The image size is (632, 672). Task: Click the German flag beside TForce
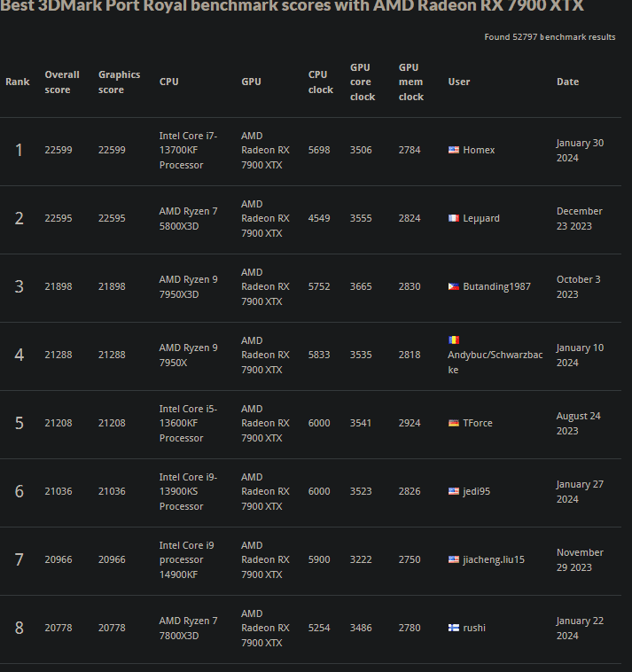pyautogui.click(x=453, y=423)
